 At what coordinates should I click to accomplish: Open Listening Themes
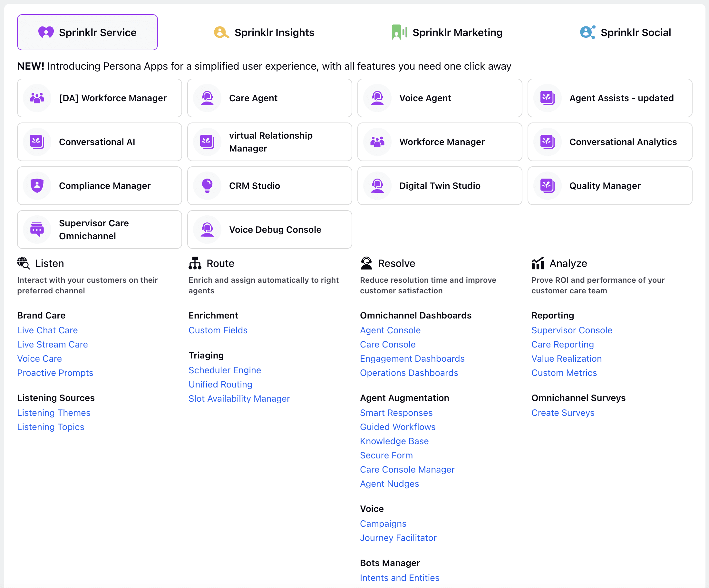click(x=54, y=413)
